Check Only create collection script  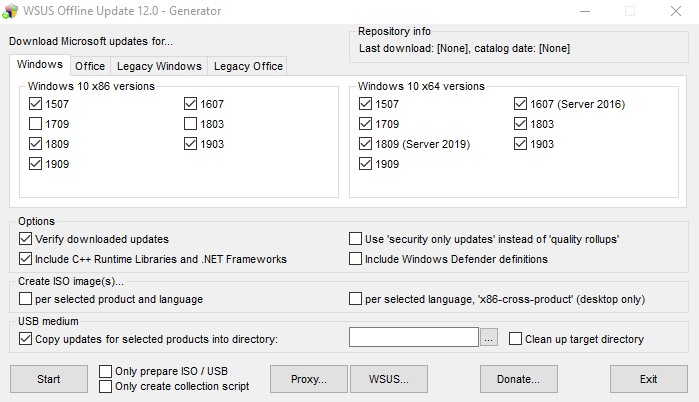(x=106, y=386)
